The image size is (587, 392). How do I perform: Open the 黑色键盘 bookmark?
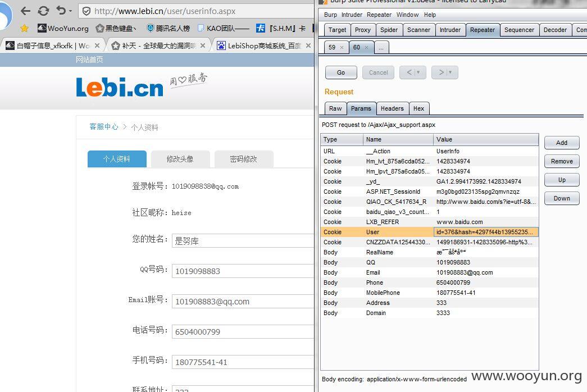pos(116,28)
